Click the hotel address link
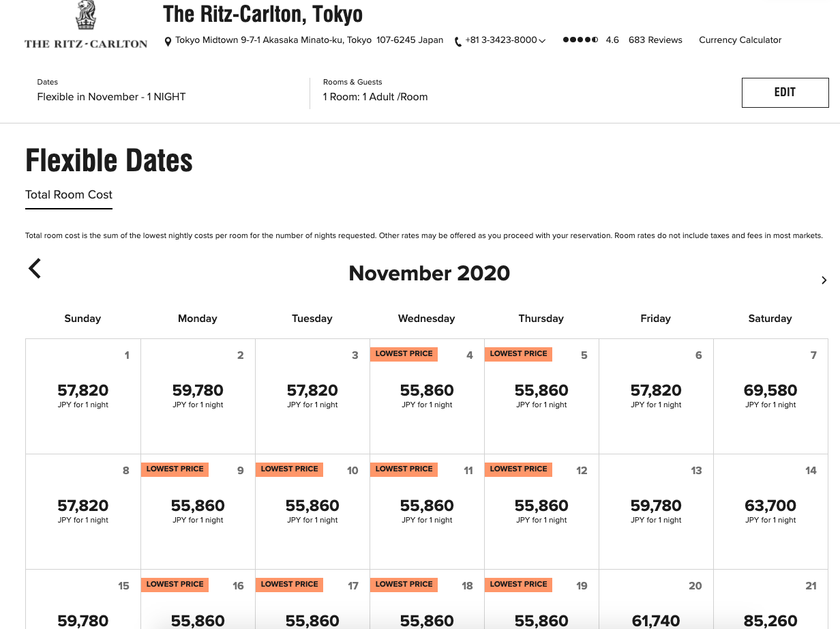The width and height of the screenshot is (840, 629). tap(309, 40)
